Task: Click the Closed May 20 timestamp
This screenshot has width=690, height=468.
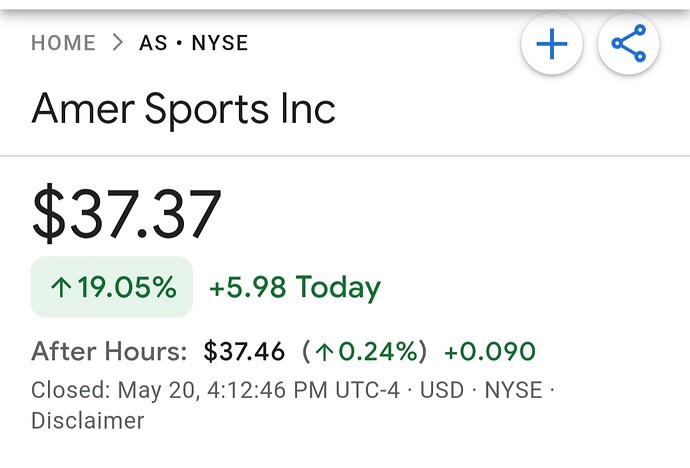Action: 215,390
